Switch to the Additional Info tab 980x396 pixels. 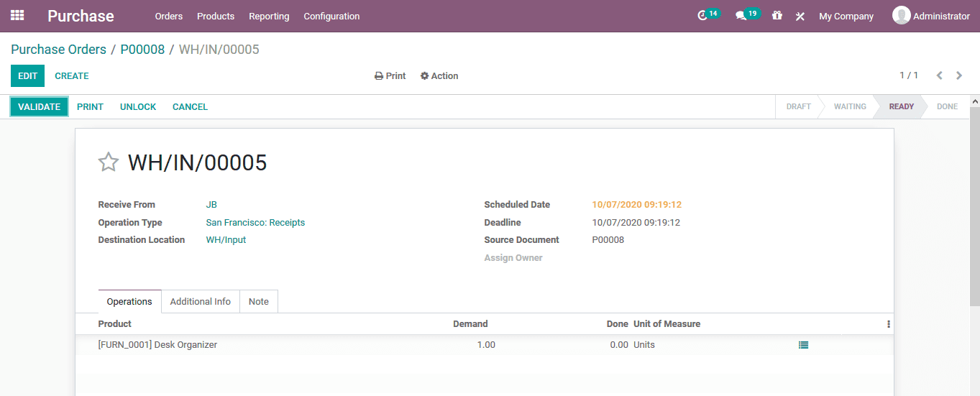200,302
